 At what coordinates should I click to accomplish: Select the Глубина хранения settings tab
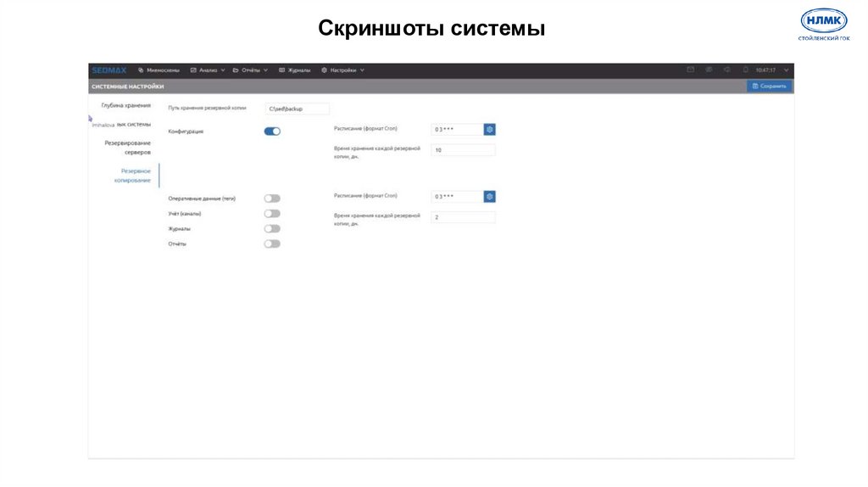pyautogui.click(x=125, y=105)
